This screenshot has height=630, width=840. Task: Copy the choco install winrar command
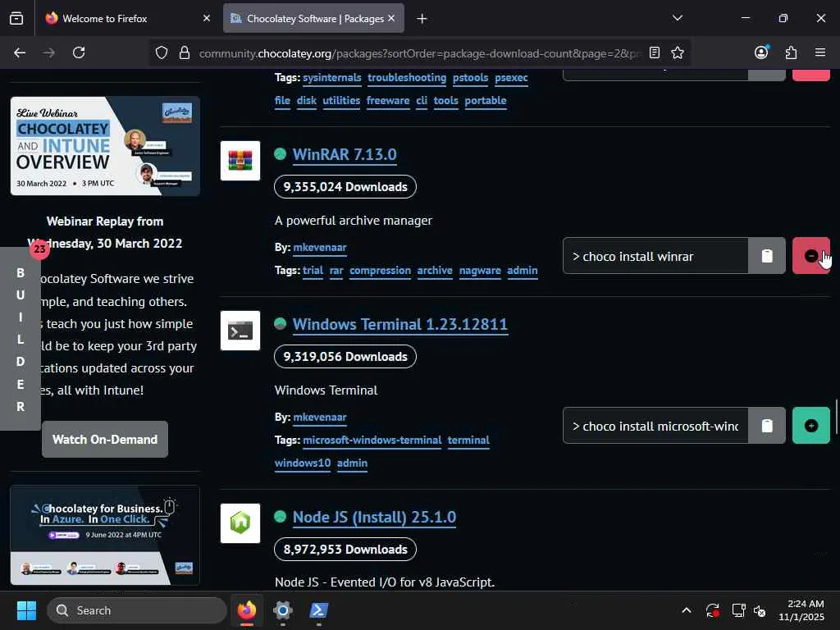(x=767, y=256)
